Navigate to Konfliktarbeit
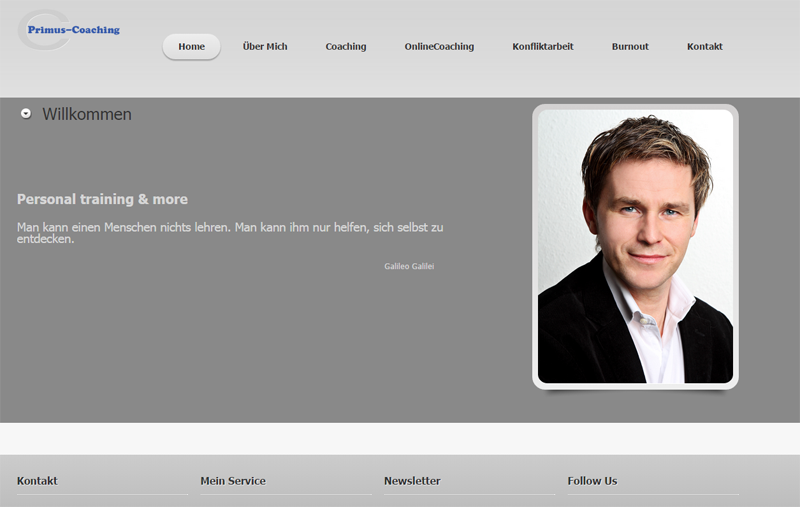 point(543,47)
